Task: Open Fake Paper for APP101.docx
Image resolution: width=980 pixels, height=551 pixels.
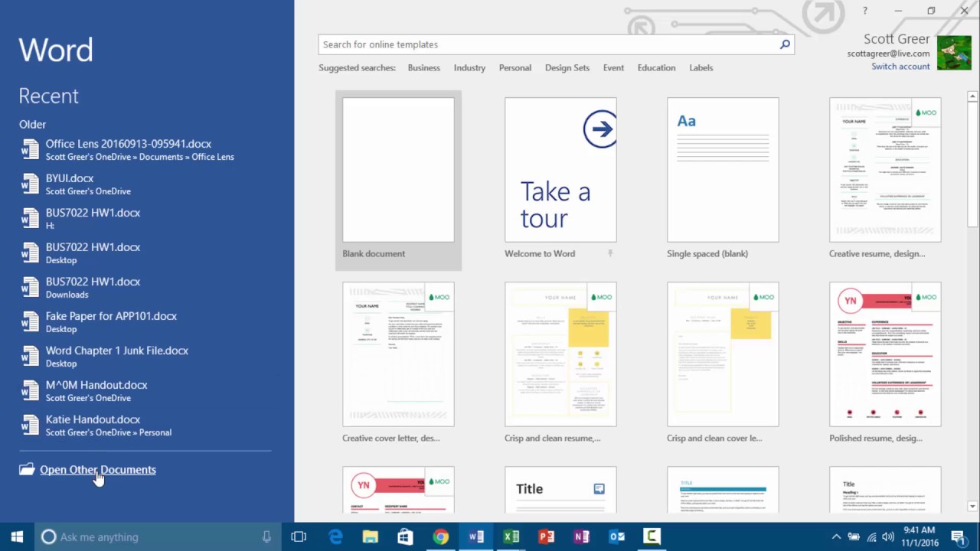Action: [145, 321]
